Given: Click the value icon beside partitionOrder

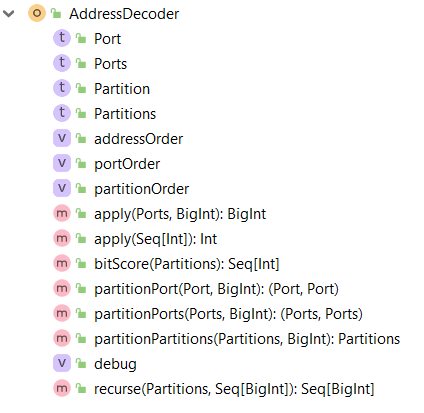Looking at the screenshot, I should (x=62, y=188).
